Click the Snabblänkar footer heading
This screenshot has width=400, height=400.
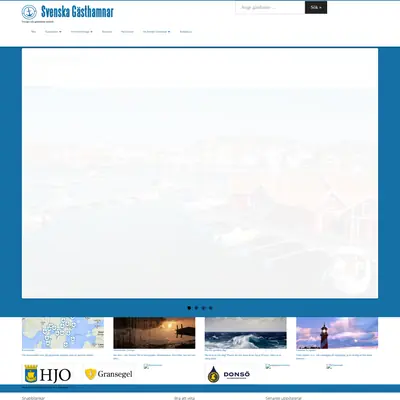pyautogui.click(x=33, y=398)
